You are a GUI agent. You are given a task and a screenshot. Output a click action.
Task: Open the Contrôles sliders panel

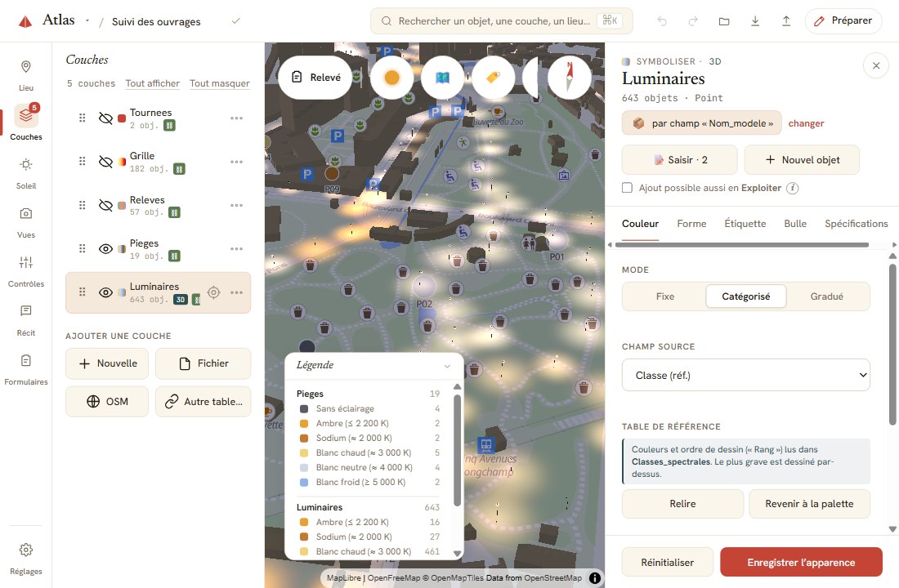pyautogui.click(x=26, y=271)
